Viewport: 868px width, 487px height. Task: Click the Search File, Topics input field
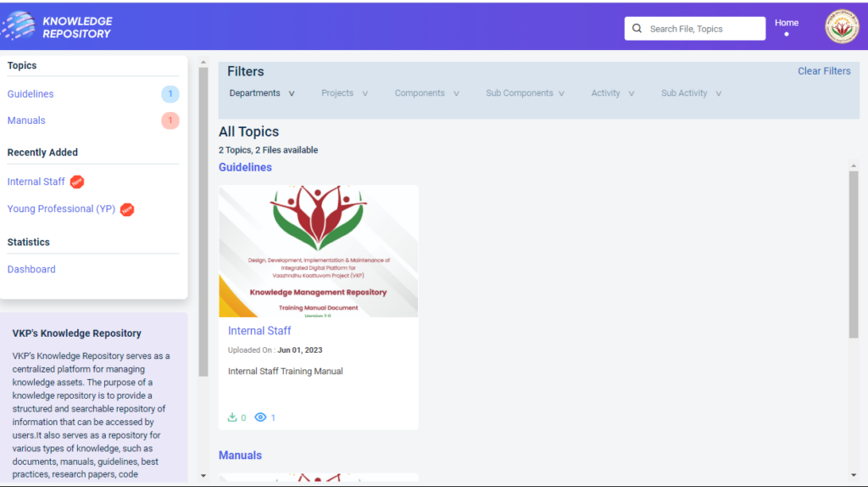coord(703,29)
